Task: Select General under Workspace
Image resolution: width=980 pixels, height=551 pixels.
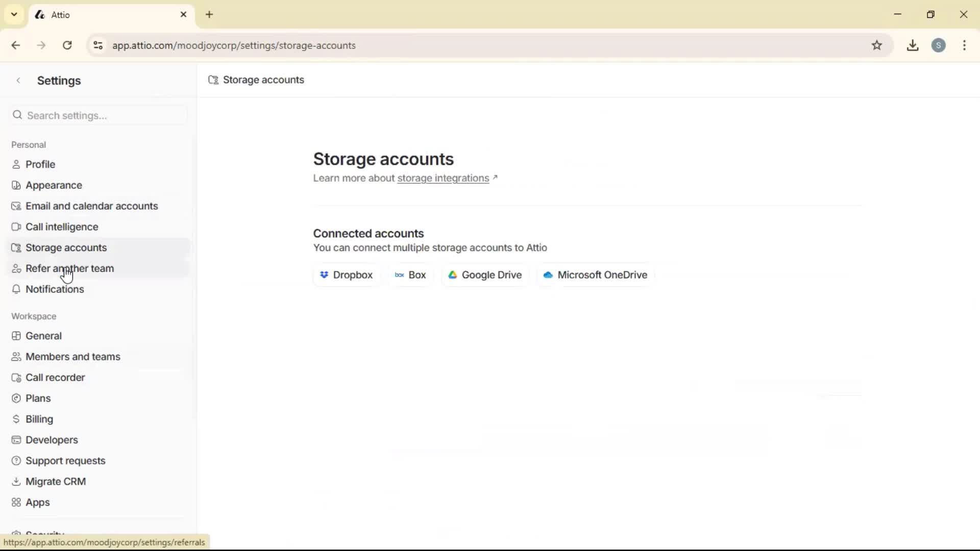Action: tap(43, 336)
